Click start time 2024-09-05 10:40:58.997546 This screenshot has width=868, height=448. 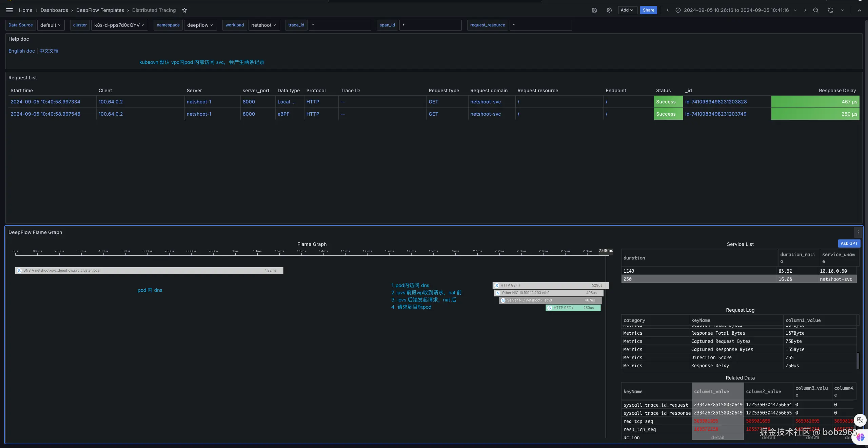pos(45,114)
